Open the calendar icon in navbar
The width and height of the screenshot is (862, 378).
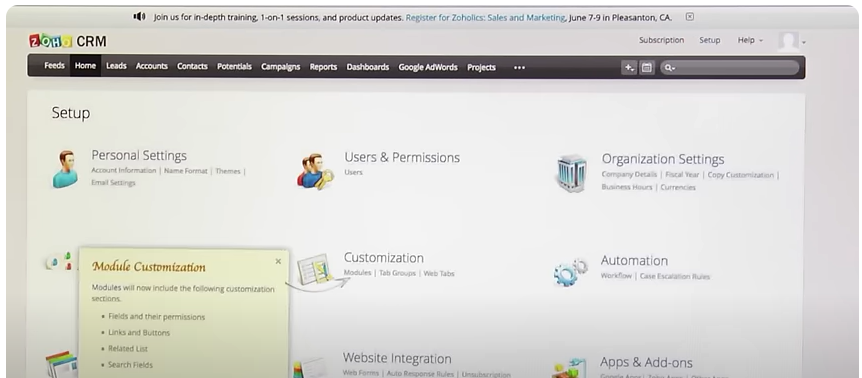tap(647, 68)
